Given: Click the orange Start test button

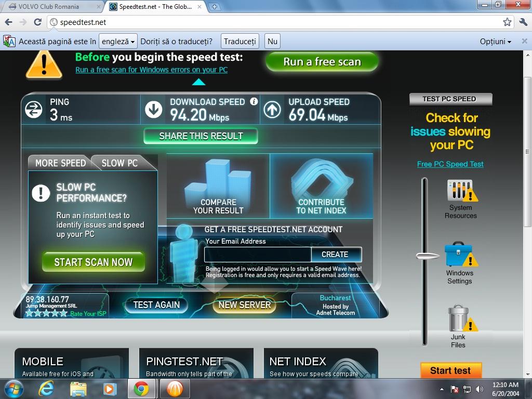Looking at the screenshot, I should [x=450, y=370].
